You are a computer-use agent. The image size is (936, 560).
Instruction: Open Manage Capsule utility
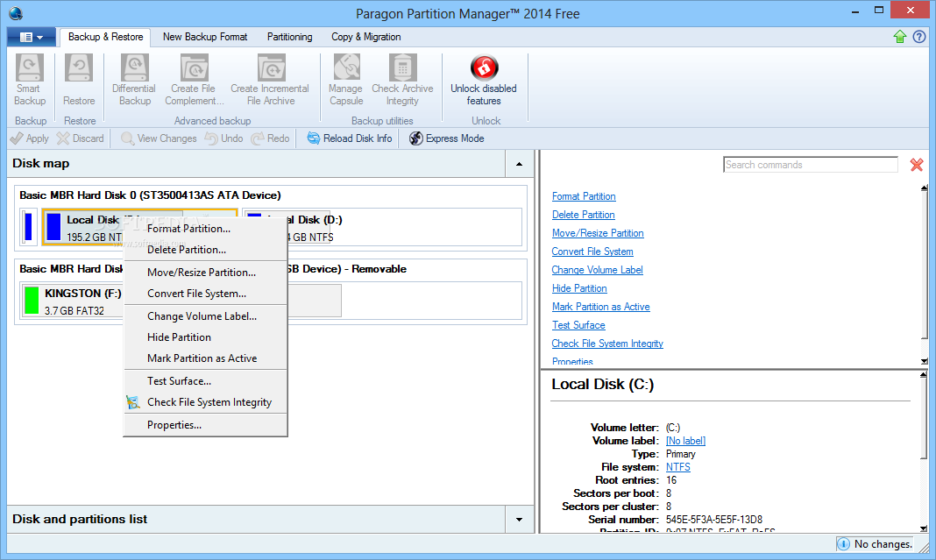coord(346,80)
